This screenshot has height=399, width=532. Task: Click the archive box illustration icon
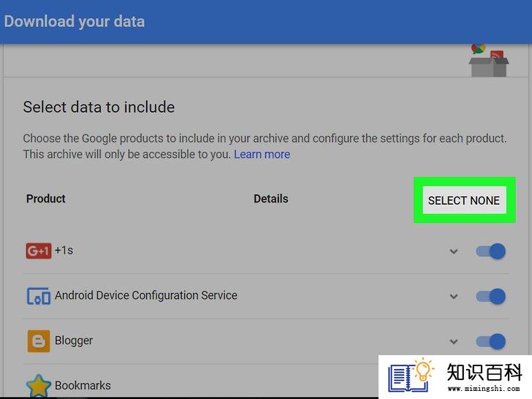pos(489,60)
